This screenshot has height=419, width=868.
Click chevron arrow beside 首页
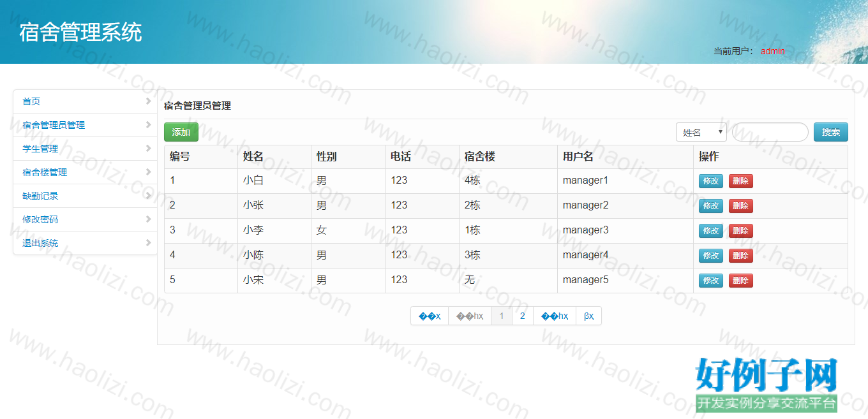tap(148, 101)
